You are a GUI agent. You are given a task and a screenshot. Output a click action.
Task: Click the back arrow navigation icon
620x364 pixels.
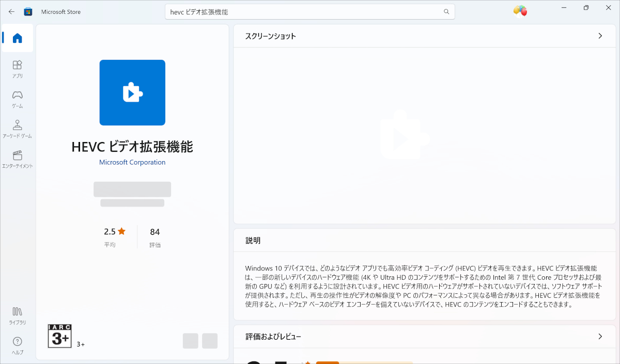[x=11, y=11]
